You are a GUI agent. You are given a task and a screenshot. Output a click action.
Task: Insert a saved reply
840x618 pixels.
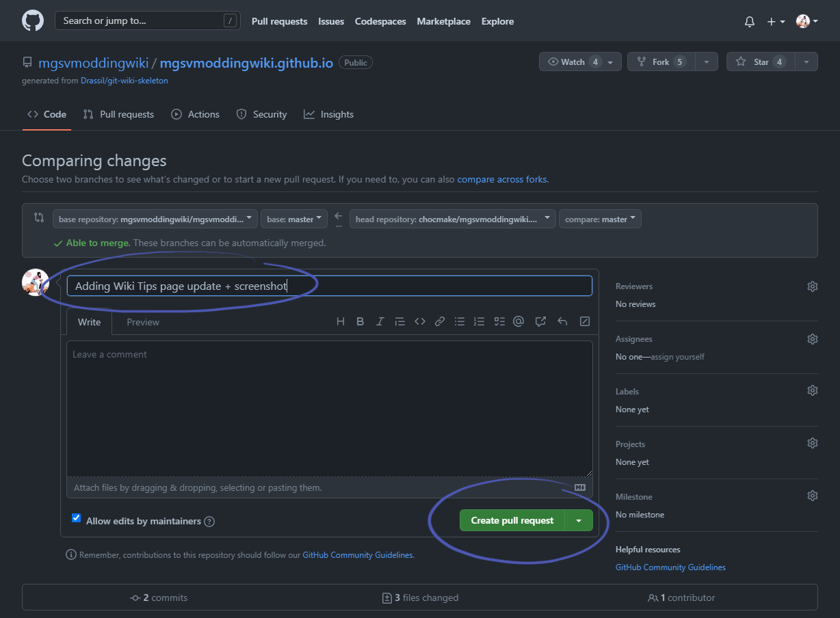pos(562,321)
